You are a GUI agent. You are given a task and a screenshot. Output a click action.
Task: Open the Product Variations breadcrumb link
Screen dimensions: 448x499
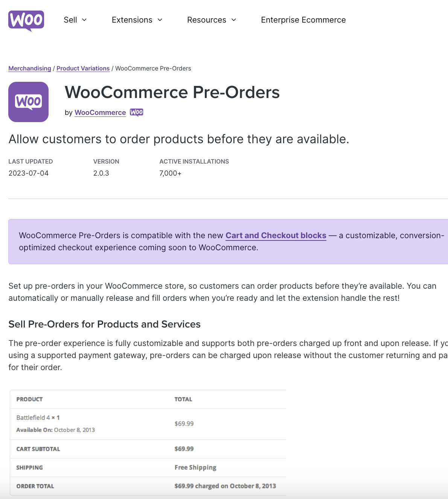83,68
